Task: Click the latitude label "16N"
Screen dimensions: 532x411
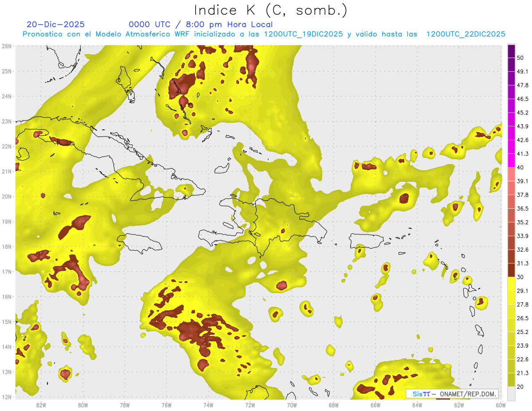Action: [x=7, y=297]
